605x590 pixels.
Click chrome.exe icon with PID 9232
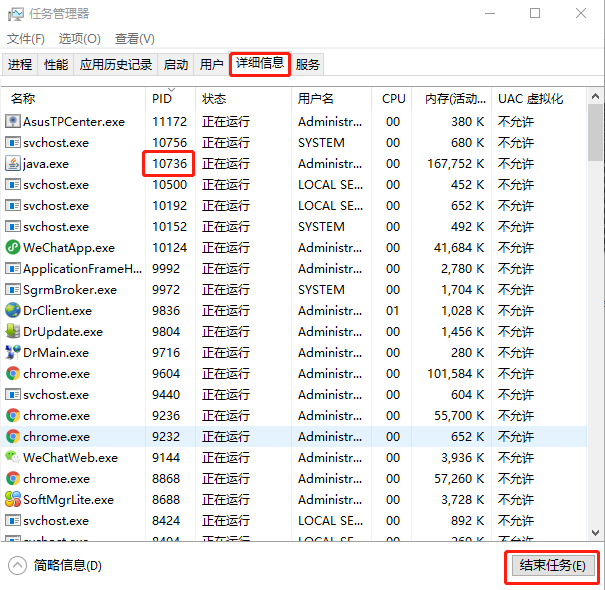(x=12, y=436)
